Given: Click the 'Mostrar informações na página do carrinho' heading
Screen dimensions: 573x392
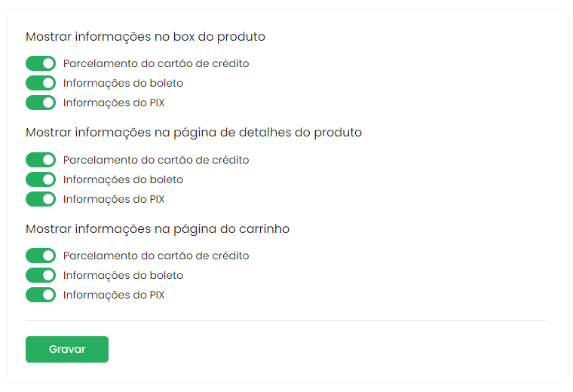Looking at the screenshot, I should pos(158,228).
